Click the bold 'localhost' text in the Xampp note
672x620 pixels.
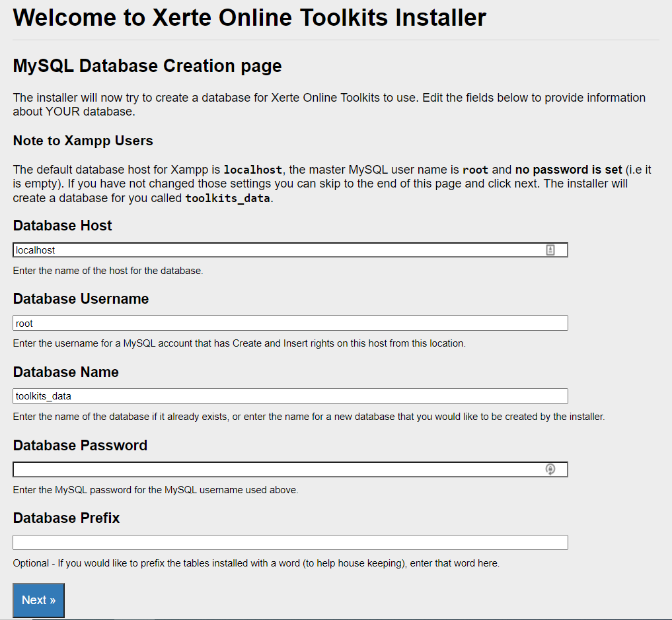(253, 170)
